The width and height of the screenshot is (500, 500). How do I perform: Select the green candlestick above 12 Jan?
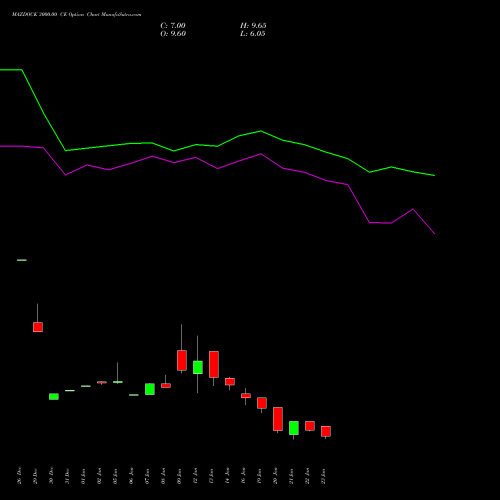pyautogui.click(x=198, y=367)
